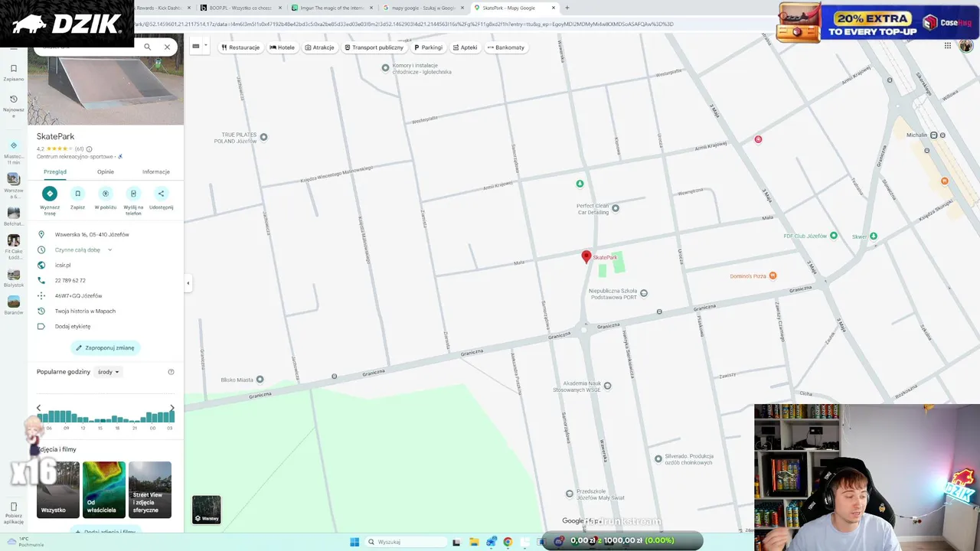This screenshot has width=980, height=551.
Task: Open the map view type dropdown arrow
Action: point(205,47)
